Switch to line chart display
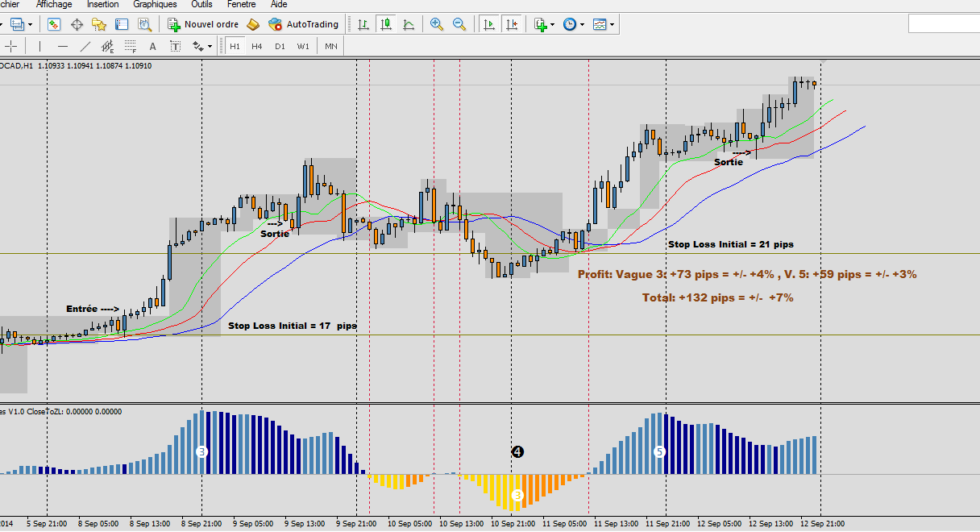The height and width of the screenshot is (532, 980). coord(409,24)
